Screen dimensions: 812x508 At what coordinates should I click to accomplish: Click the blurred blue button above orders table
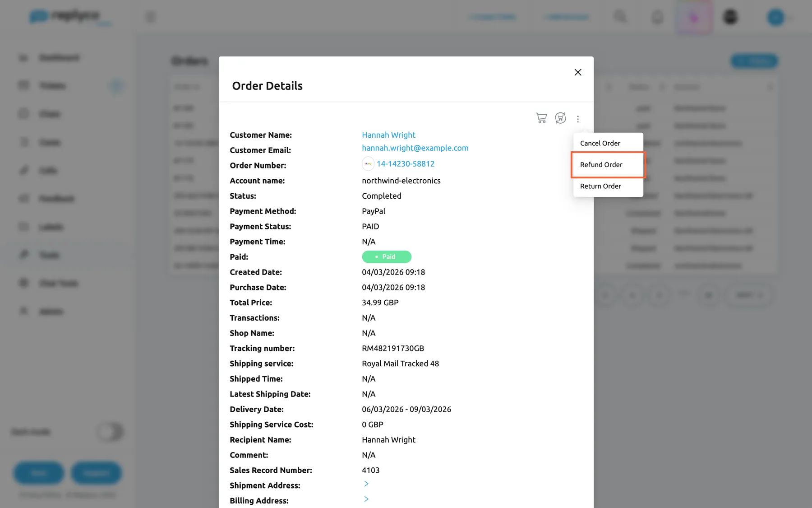[x=754, y=61]
